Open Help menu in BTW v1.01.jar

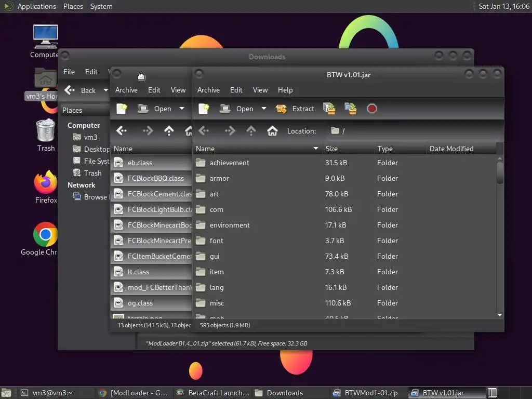(285, 90)
